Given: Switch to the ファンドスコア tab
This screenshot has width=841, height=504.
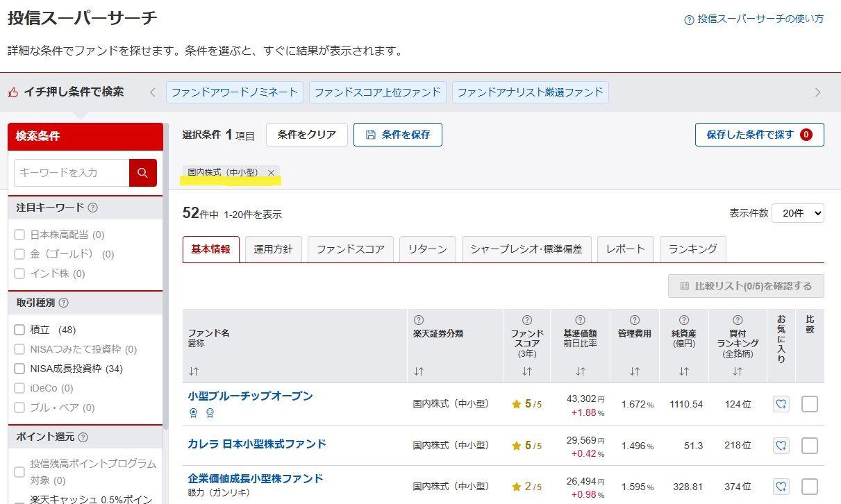Looking at the screenshot, I should tap(351, 249).
